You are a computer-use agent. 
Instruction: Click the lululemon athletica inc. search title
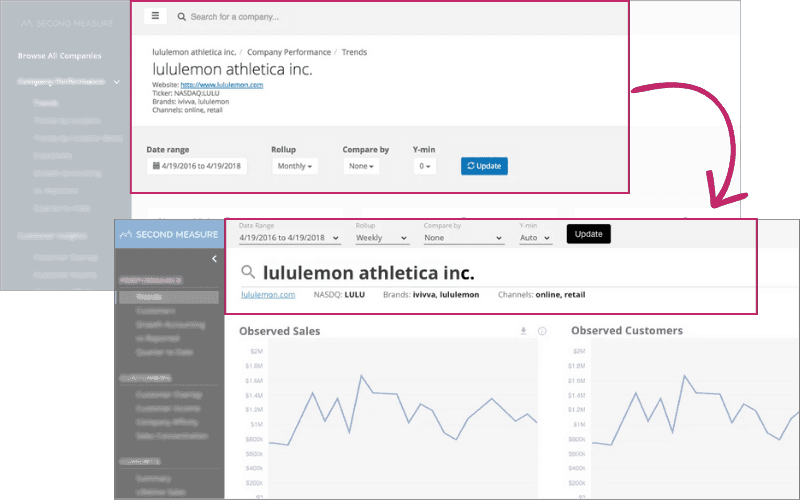tap(368, 273)
